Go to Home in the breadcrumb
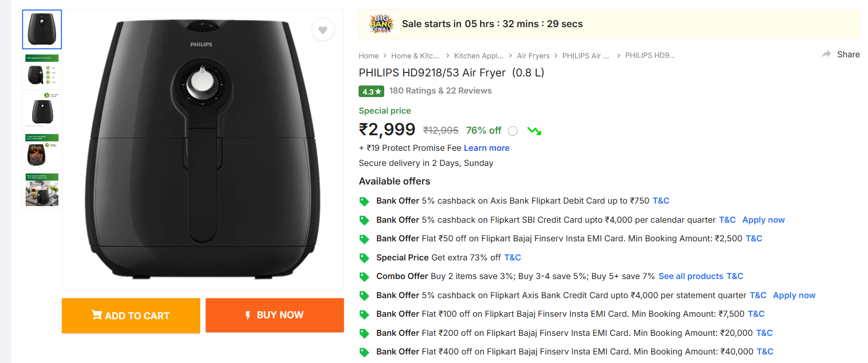 [369, 56]
